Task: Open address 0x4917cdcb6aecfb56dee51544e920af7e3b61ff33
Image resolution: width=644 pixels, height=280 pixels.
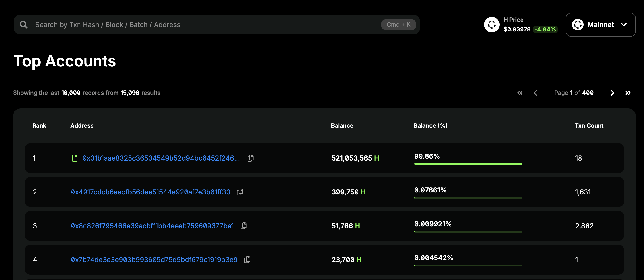Action: point(150,192)
